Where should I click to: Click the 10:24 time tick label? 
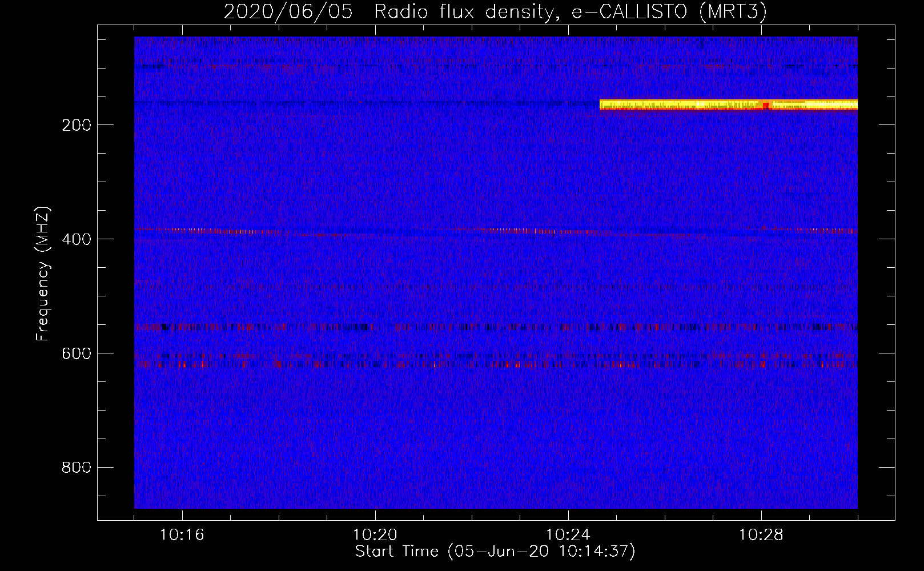click(568, 535)
